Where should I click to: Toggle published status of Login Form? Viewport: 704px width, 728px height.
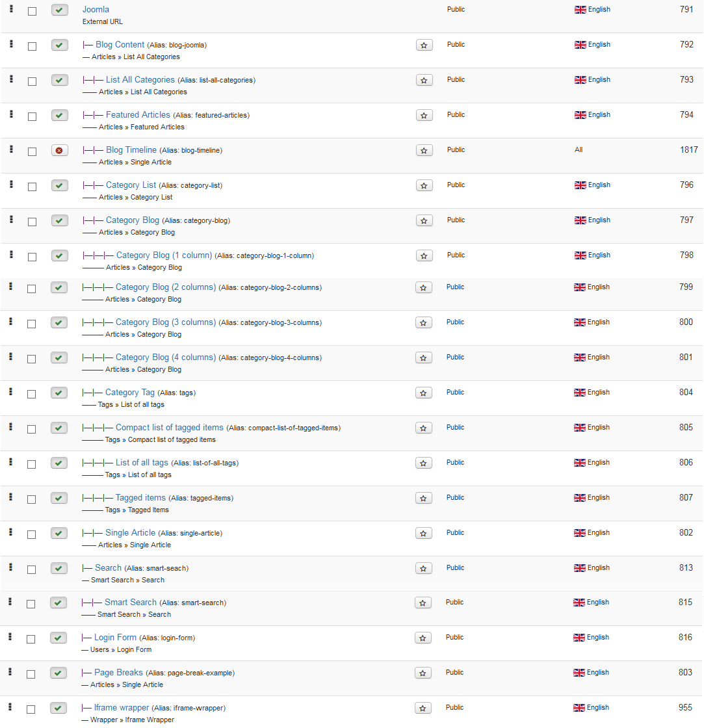tap(58, 638)
